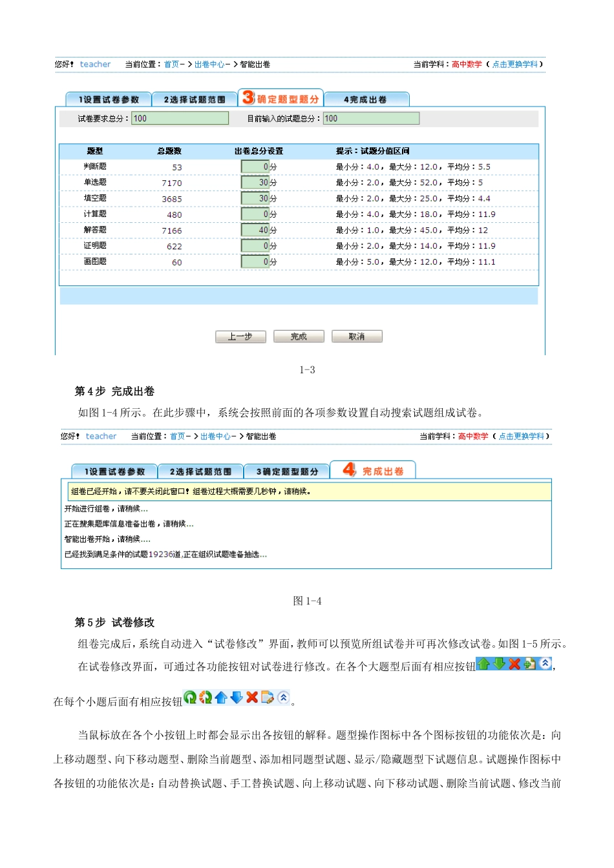The height and width of the screenshot is (868, 614).
Task: Click the red X delete-current-question icon
Action: coord(252,697)
